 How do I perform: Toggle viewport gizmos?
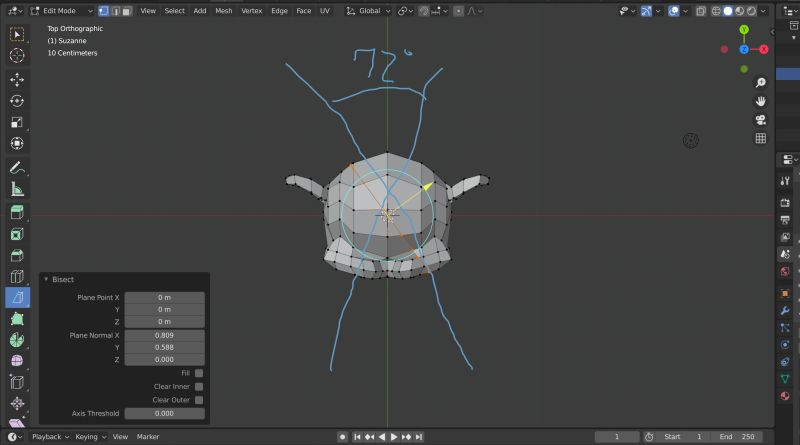646,11
